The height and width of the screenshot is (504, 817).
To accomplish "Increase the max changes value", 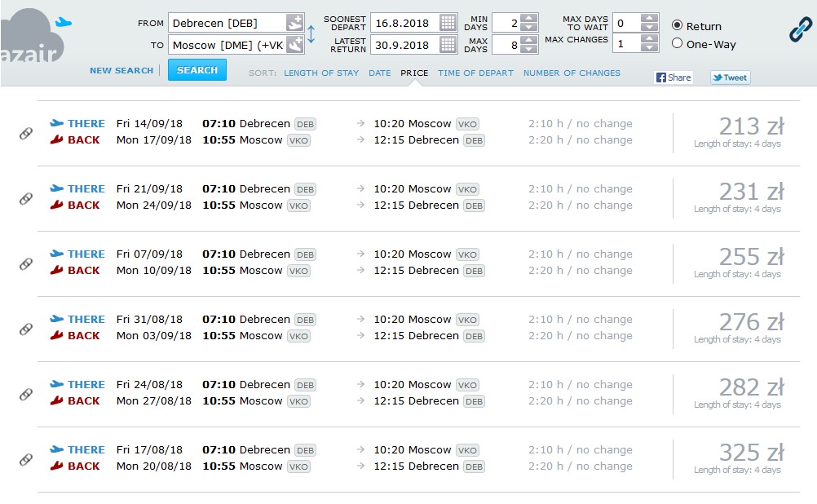I will point(649,38).
